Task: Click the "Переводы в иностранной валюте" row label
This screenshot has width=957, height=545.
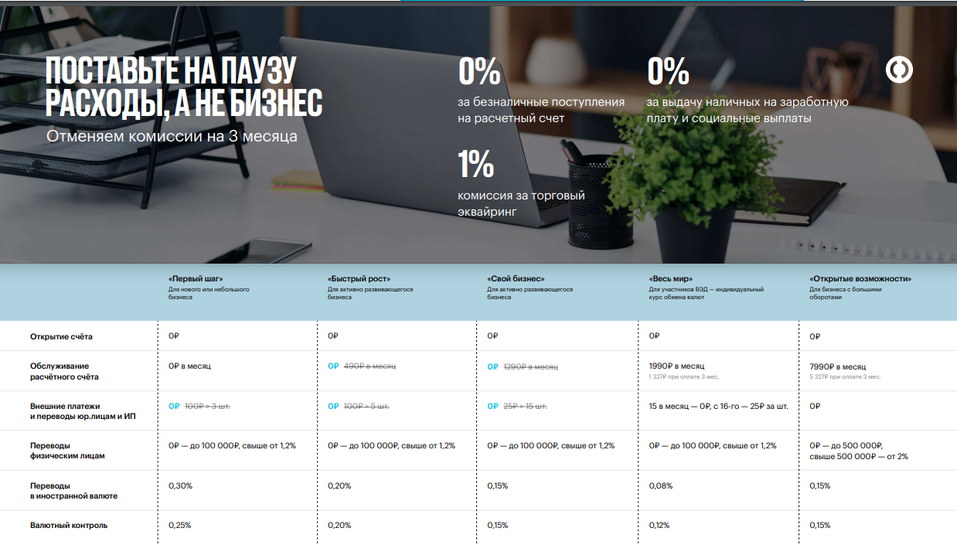Action: [x=73, y=490]
